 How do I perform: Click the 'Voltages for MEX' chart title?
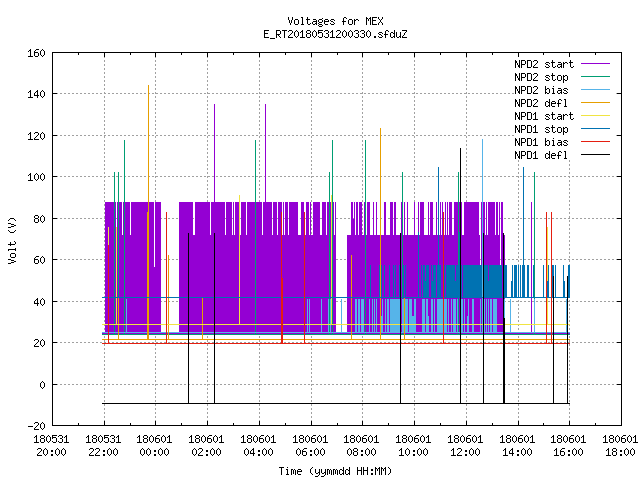pyautogui.click(x=335, y=21)
